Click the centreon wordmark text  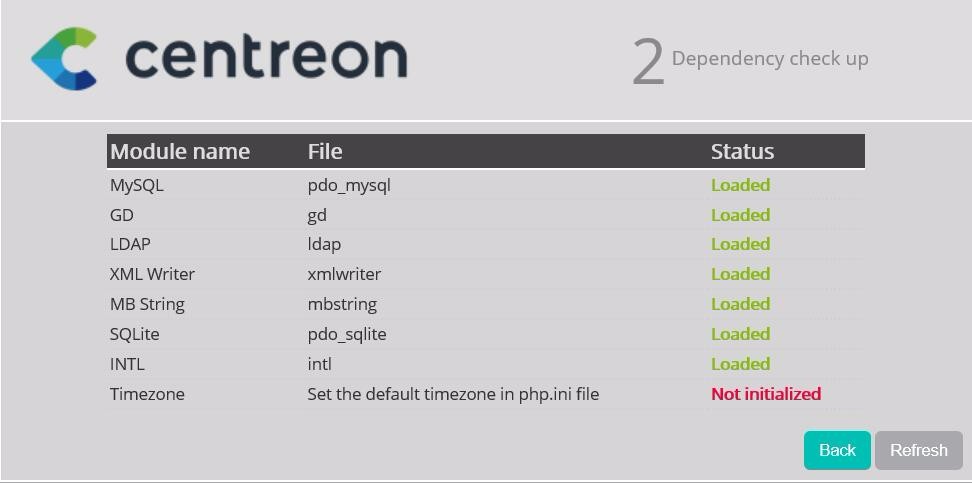tap(266, 58)
